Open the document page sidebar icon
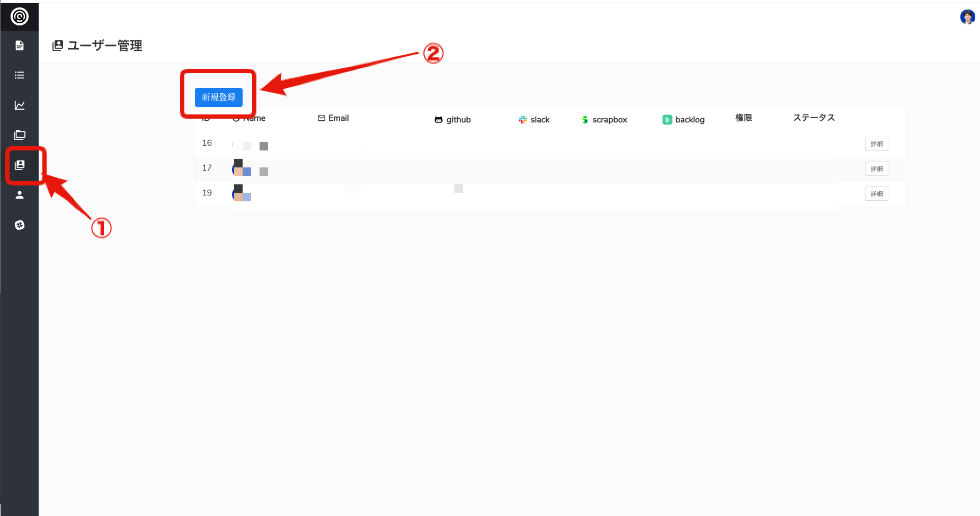This screenshot has width=980, height=516. [x=20, y=46]
